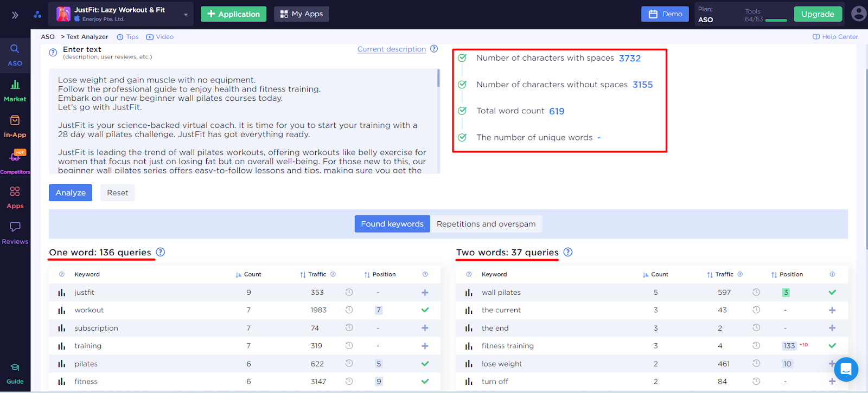
Task: Sort one-word table by Count
Action: pos(248,274)
